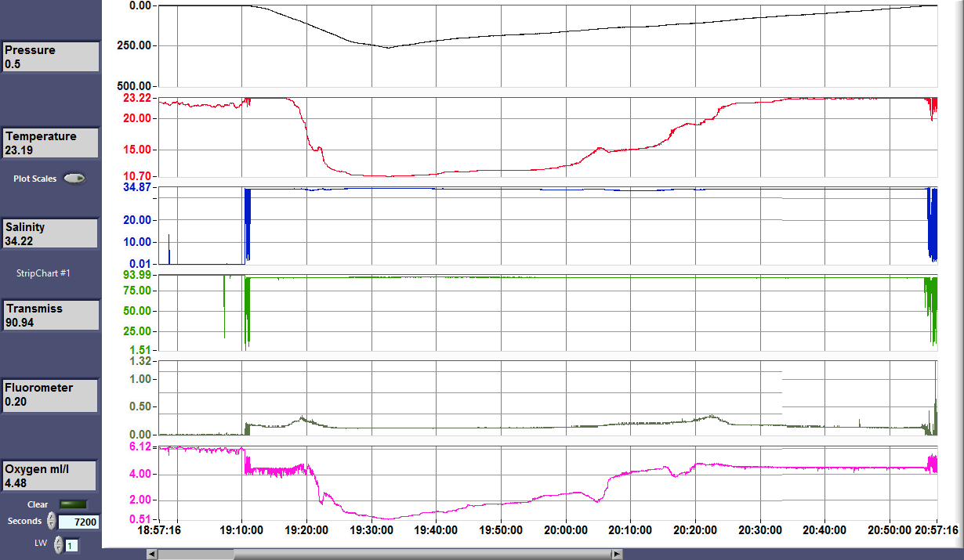This screenshot has width=964, height=560.
Task: Toggle the Plot Scales switch
Action: pos(75,179)
